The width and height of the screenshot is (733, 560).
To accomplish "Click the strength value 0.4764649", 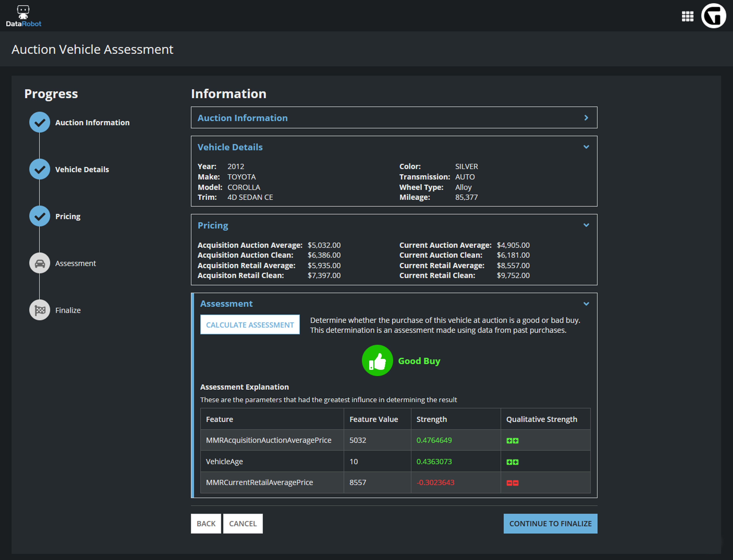I will pos(434,440).
